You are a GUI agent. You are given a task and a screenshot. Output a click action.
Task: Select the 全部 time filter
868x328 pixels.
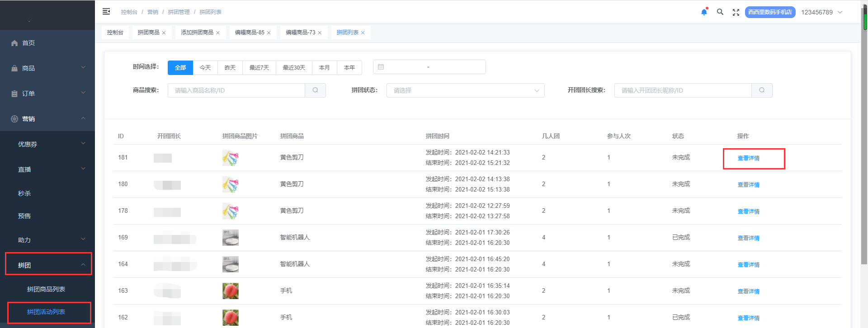click(180, 68)
